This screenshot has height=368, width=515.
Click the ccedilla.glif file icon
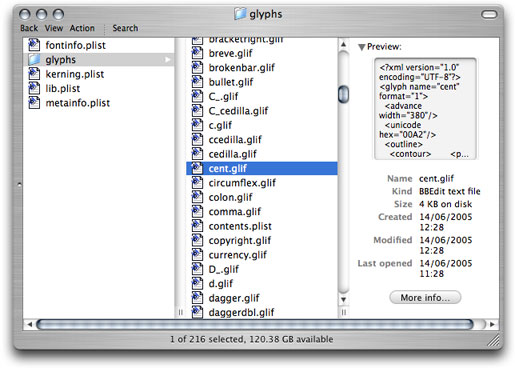point(197,139)
